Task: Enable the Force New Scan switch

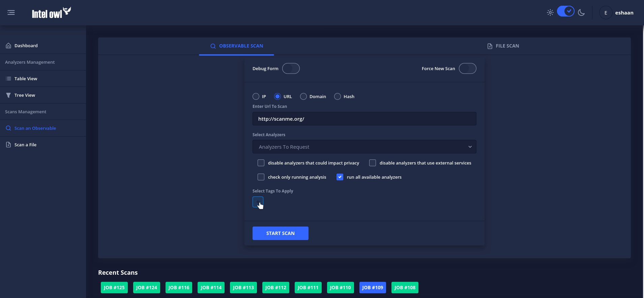Action: pyautogui.click(x=467, y=68)
